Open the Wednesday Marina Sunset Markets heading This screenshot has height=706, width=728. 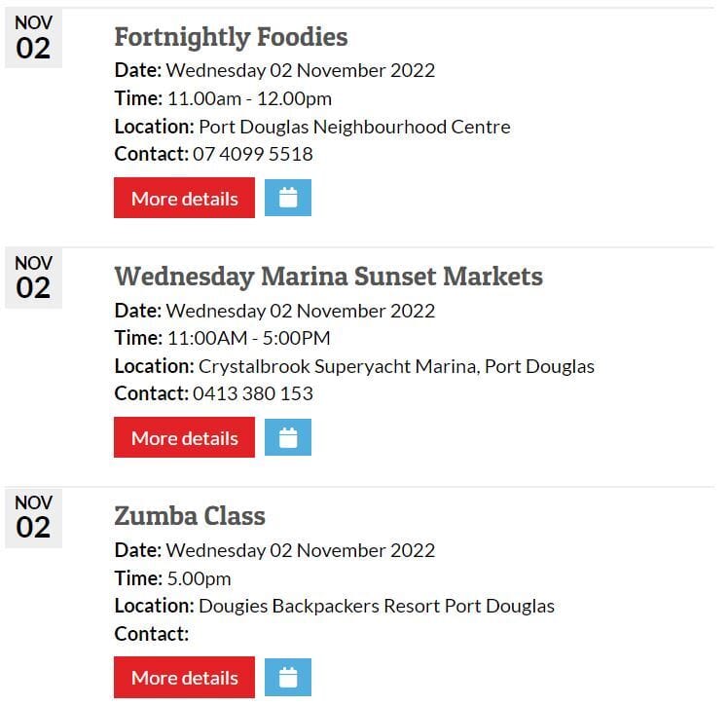point(328,277)
